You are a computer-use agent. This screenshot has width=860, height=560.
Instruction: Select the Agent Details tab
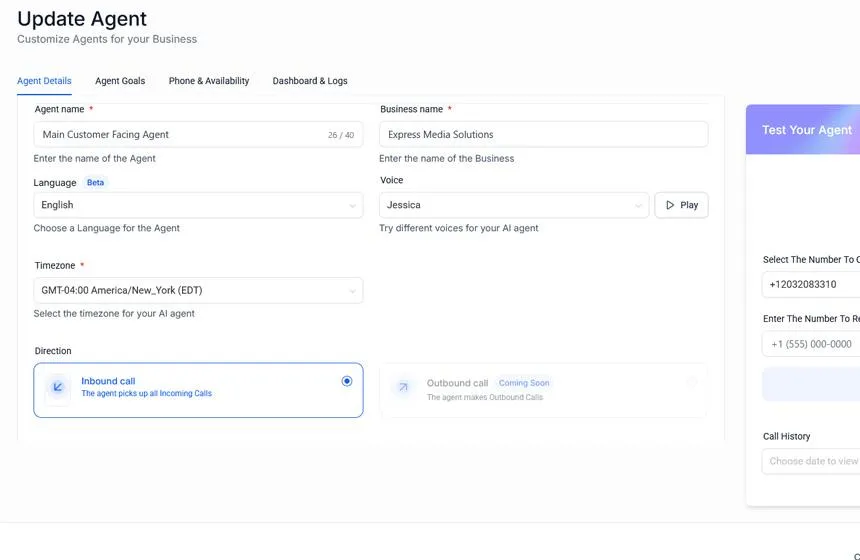(44, 81)
